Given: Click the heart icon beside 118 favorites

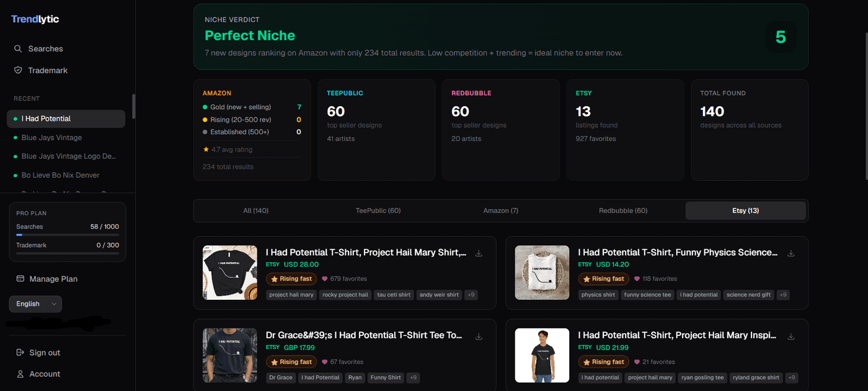Looking at the screenshot, I should coord(637,279).
